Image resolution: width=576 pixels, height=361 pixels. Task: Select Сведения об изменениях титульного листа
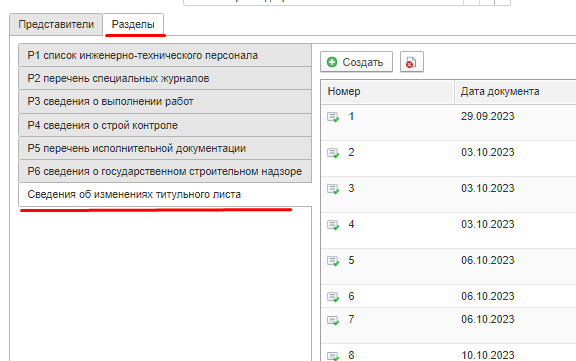click(165, 194)
